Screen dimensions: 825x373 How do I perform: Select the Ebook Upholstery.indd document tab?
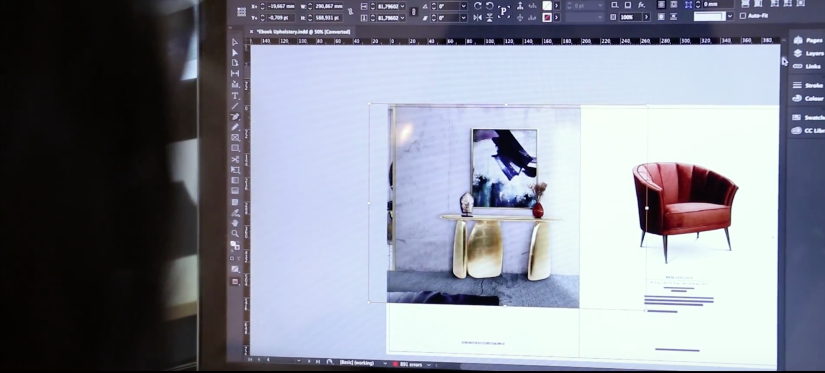304,32
